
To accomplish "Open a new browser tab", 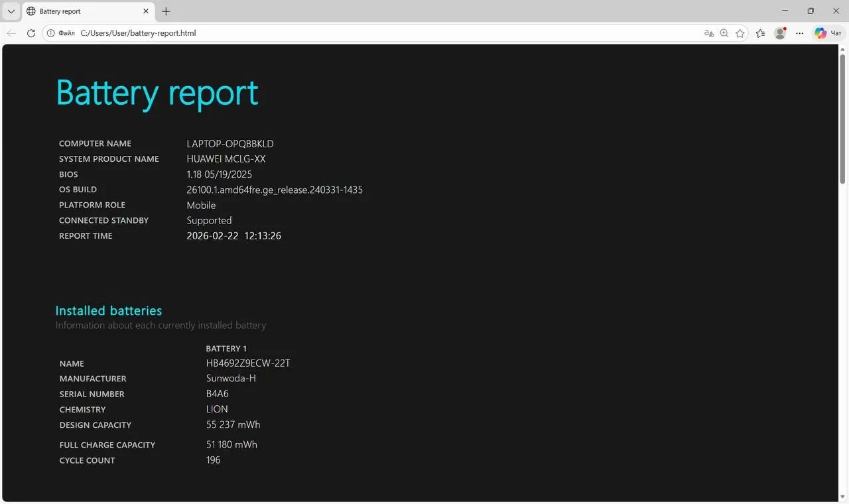I will click(166, 11).
